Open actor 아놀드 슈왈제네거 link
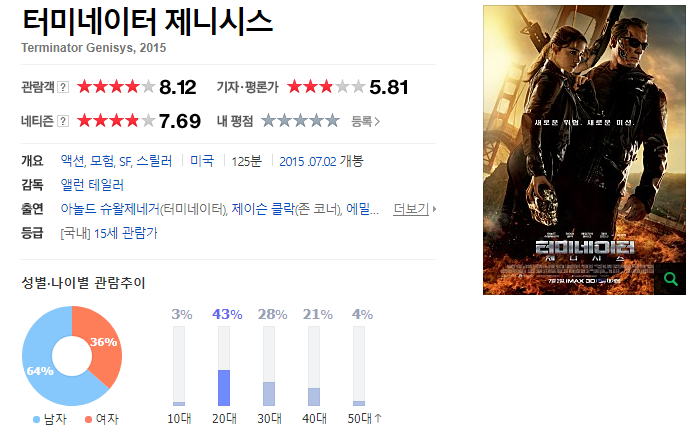 pyautogui.click(x=110, y=208)
